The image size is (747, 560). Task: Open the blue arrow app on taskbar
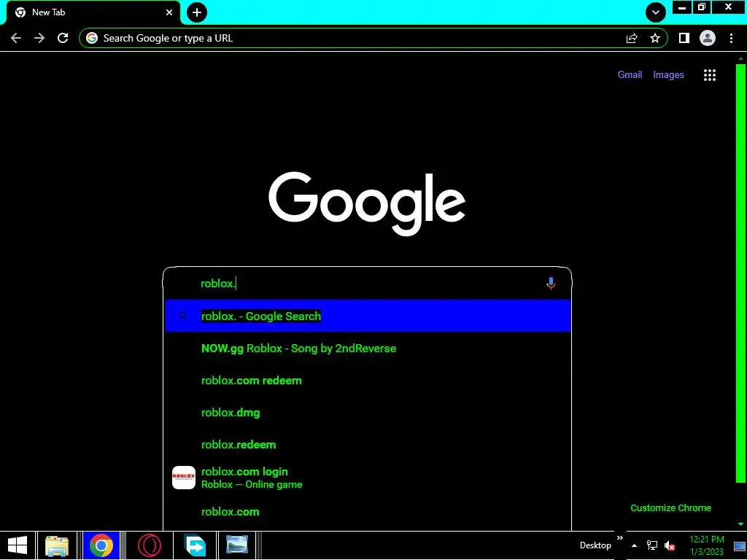[x=195, y=545]
